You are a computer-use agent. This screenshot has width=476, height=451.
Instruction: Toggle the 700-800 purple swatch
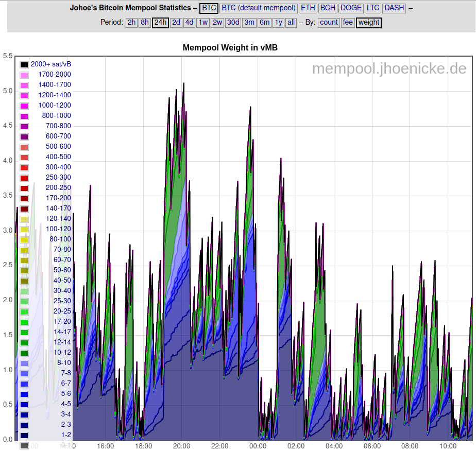point(24,127)
